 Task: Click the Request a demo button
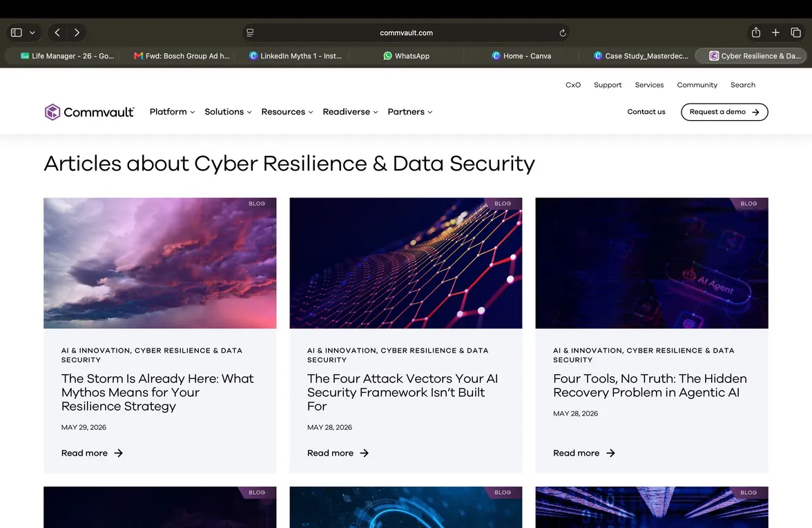pos(724,112)
